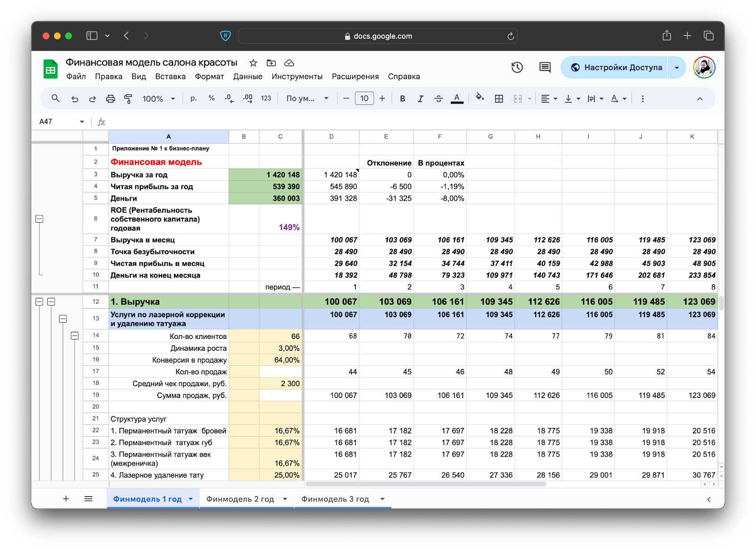756x550 pixels.
Task: Open the comments icon
Action: [545, 68]
